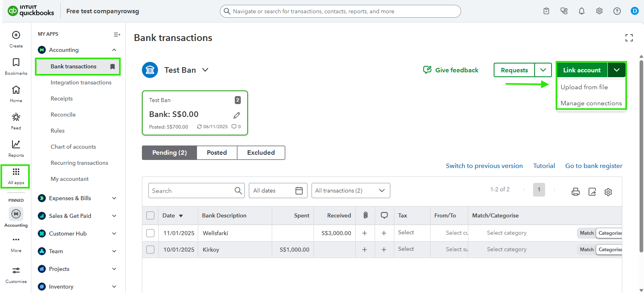Screen dimensions: 644x293
Task: Open table settings gear icon
Action: coord(608,192)
